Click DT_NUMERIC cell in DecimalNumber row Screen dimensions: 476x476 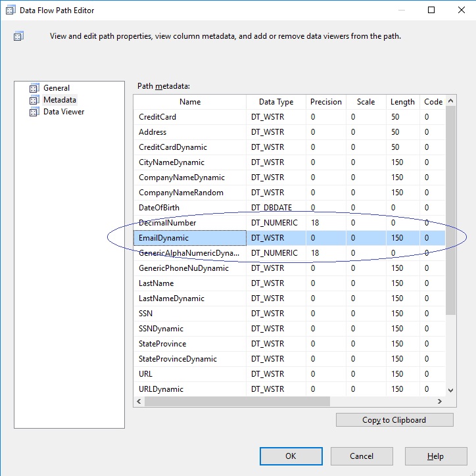tap(276, 223)
